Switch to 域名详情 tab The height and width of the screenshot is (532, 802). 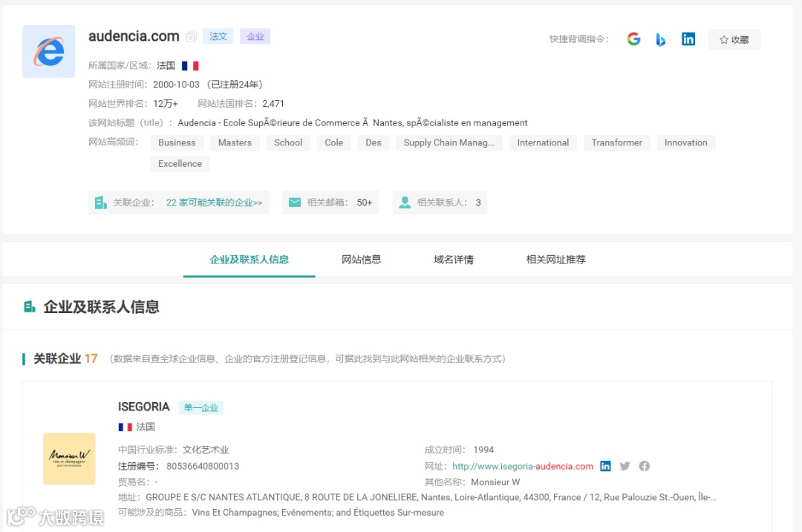pos(453,260)
